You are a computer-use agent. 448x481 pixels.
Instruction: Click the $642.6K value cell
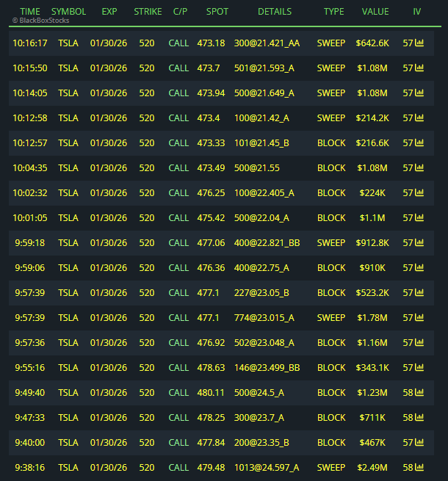(372, 43)
